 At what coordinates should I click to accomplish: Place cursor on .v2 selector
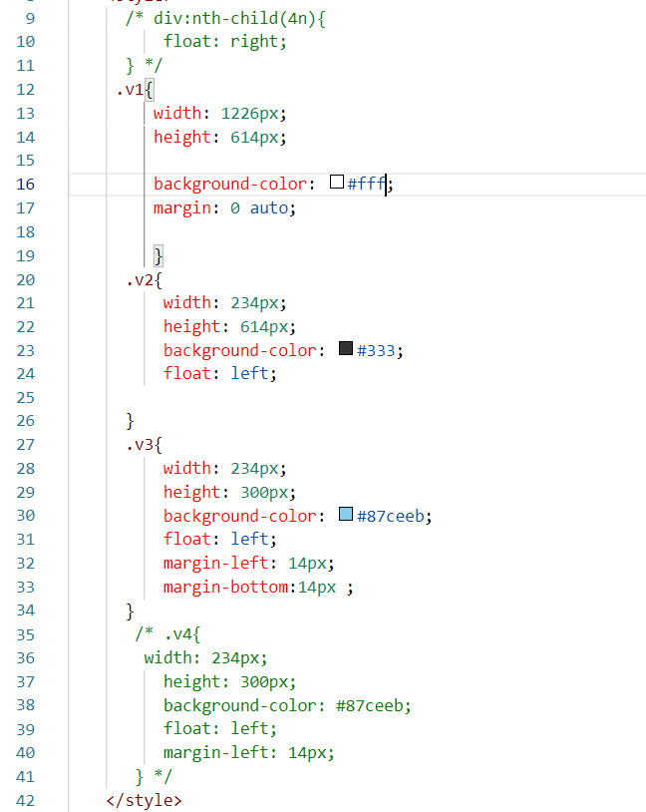pyautogui.click(x=140, y=280)
